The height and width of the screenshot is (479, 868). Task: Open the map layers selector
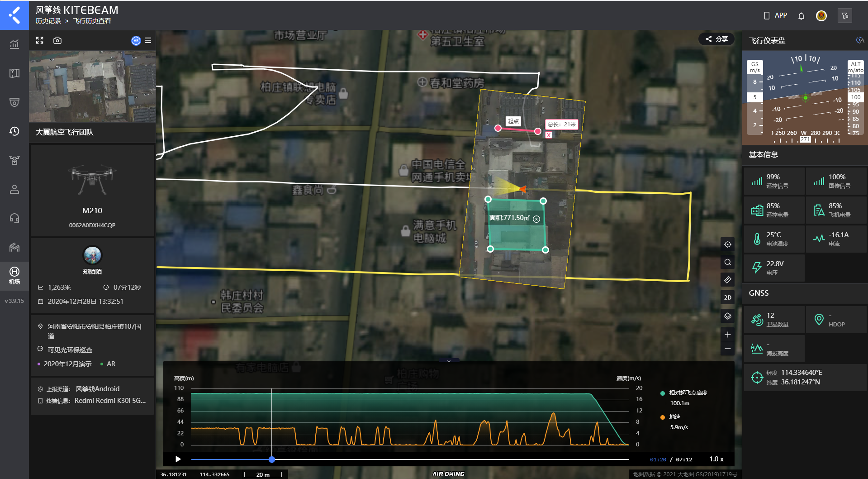[727, 316]
